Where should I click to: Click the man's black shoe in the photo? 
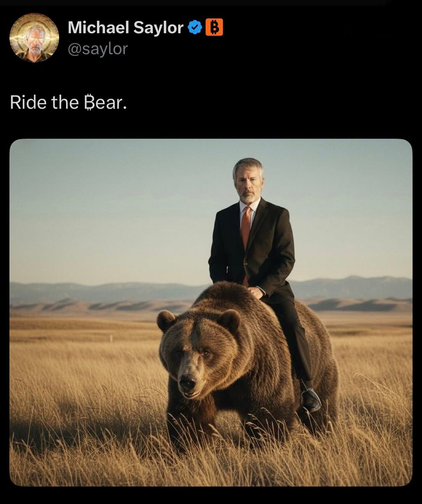coord(311,400)
